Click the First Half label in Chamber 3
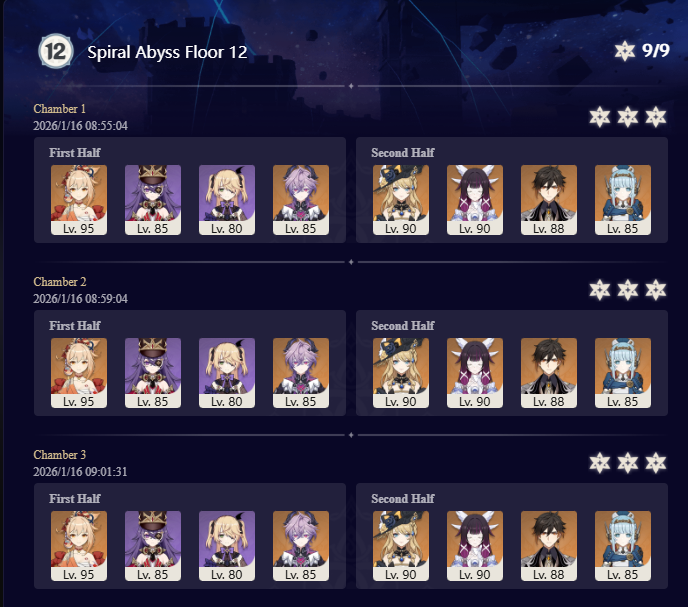The width and height of the screenshot is (688, 607). coord(75,499)
